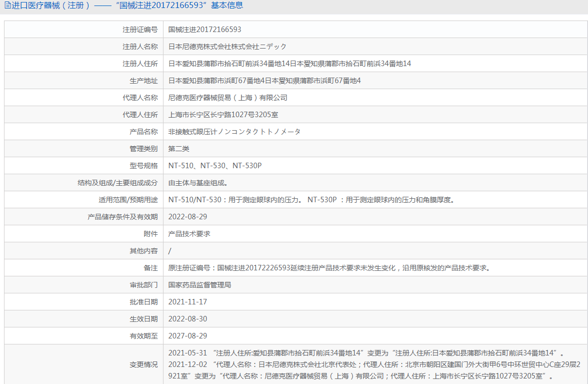Click change entry dated 2021-05-31
The image size is (588, 384).
[x=366, y=353]
